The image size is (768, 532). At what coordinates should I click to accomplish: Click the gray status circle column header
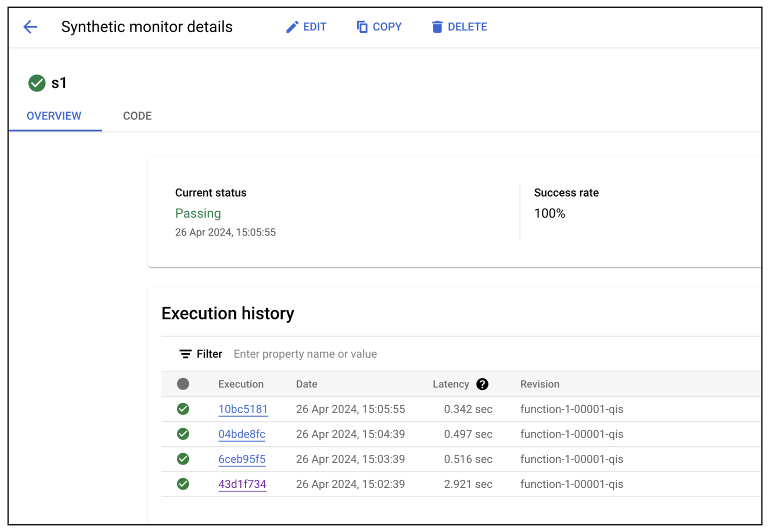pyautogui.click(x=183, y=384)
